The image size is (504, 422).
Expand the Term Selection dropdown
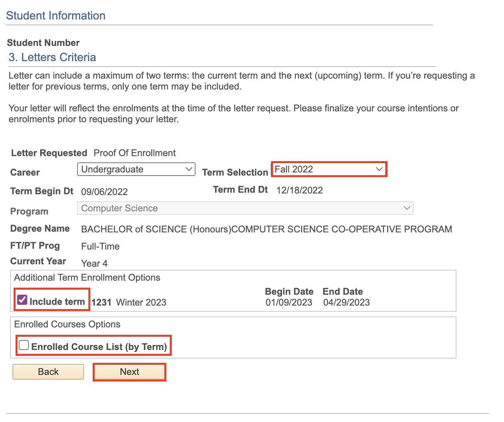click(x=329, y=169)
